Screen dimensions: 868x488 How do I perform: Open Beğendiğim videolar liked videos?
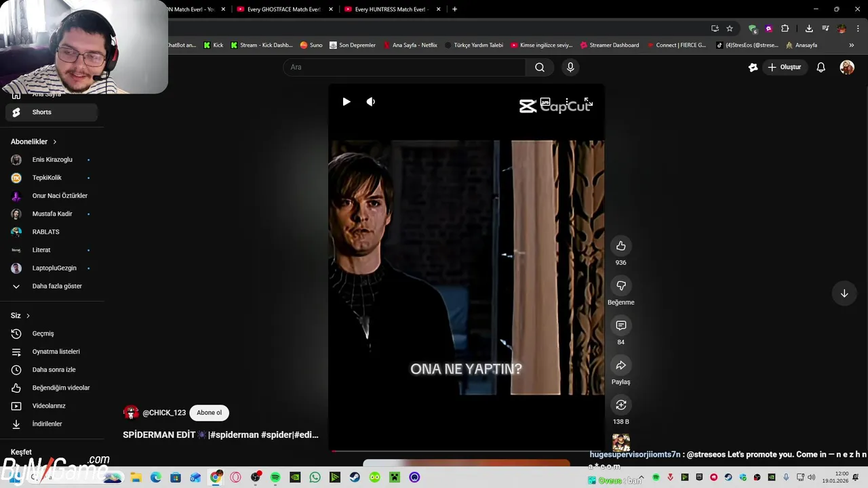tap(52, 388)
